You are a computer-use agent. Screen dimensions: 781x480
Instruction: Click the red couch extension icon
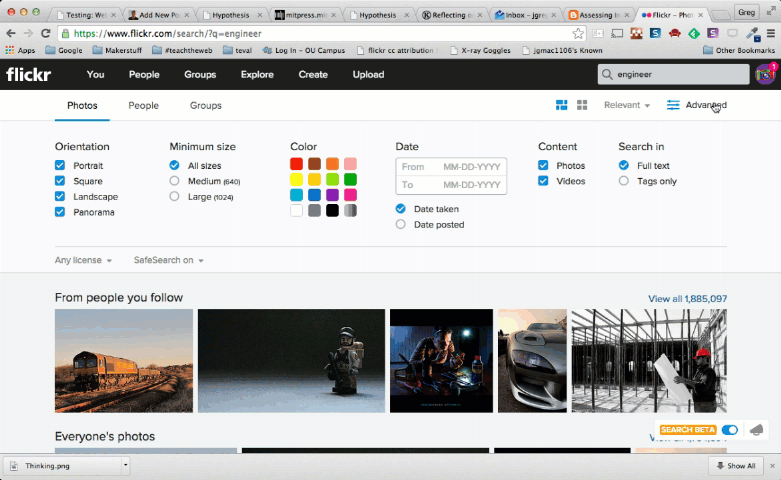(674, 33)
